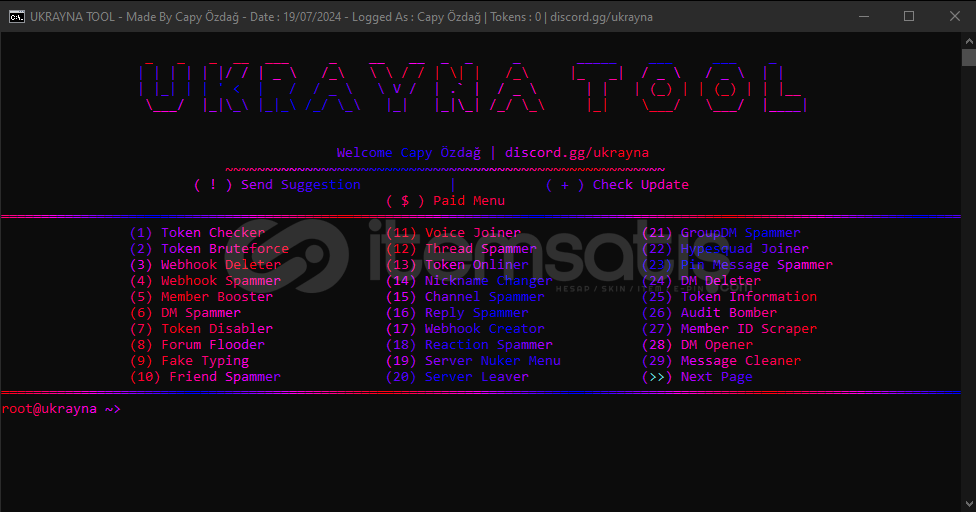Click the Welcome Capy Özdağ text

409,152
